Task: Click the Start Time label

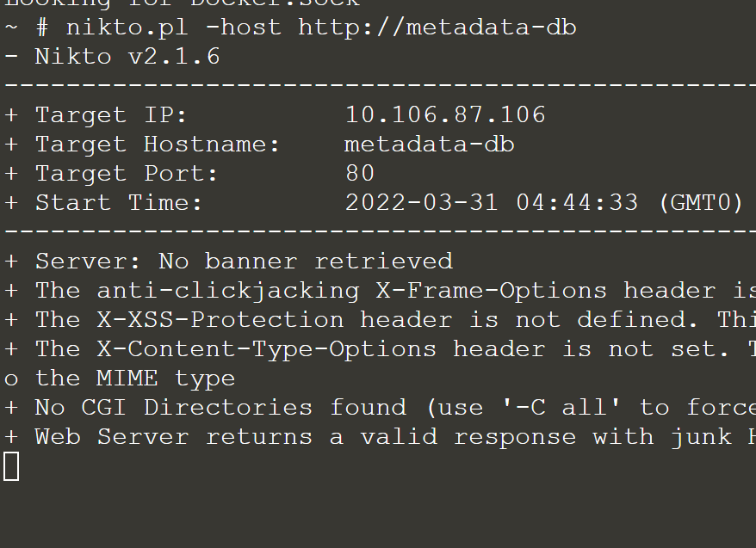Action: 119,203
